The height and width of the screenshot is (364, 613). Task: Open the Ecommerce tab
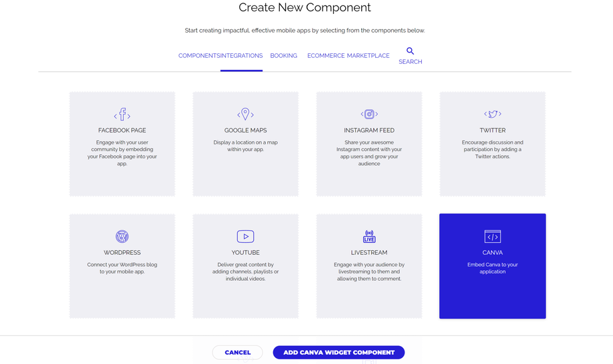point(326,56)
